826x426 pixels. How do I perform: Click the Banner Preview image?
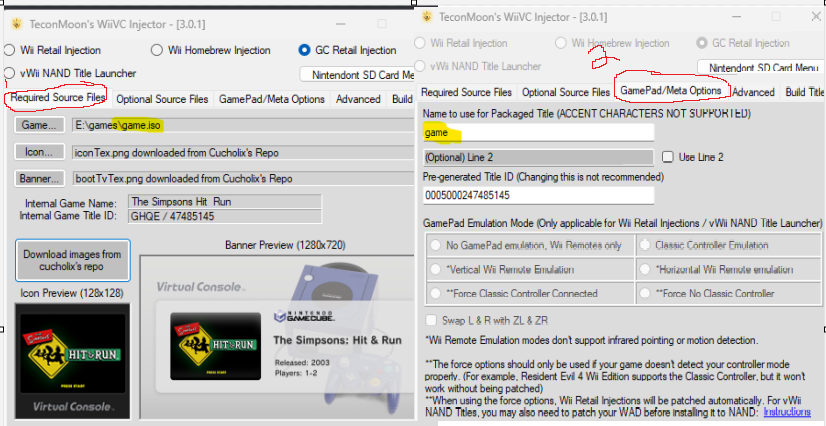(278, 337)
